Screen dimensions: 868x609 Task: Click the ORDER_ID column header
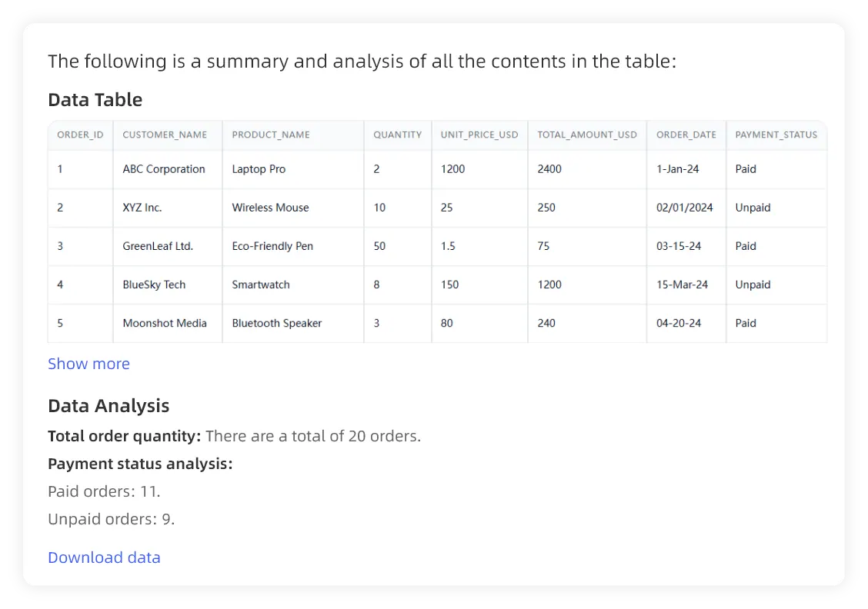click(x=80, y=135)
